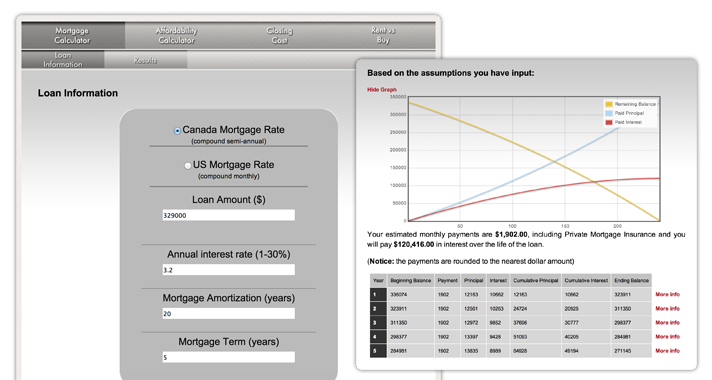Click the blue Paid Principal legend swatch
712x380 pixels.
coord(609,113)
